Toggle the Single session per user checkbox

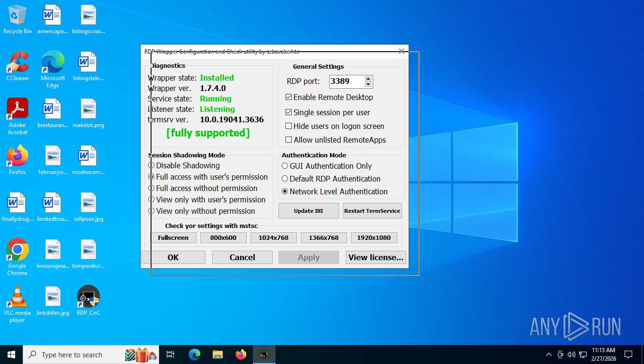coord(328,112)
